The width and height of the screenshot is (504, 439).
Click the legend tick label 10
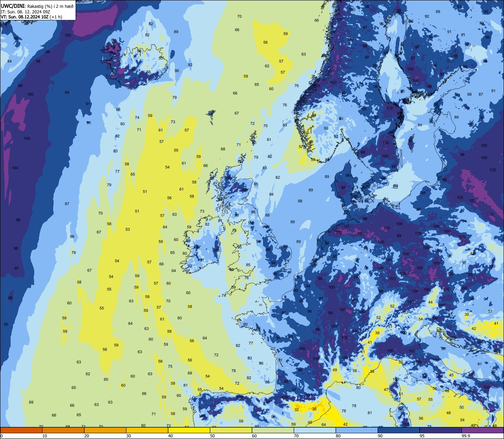coord(44,436)
